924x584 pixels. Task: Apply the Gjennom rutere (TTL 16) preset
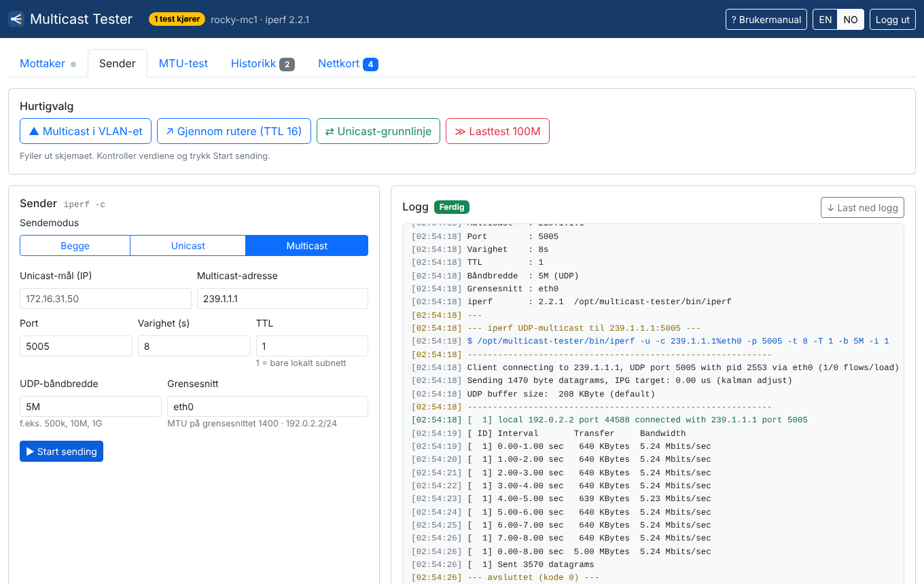tap(234, 131)
